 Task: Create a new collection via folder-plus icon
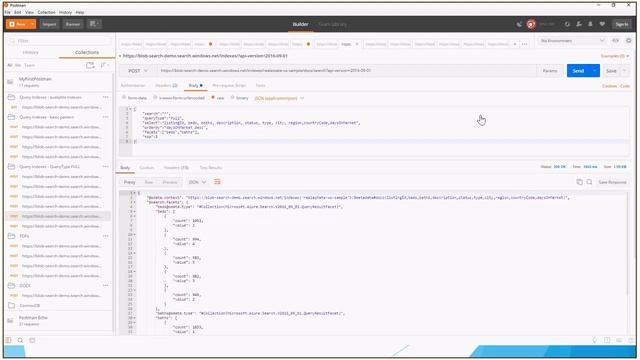(x=90, y=65)
